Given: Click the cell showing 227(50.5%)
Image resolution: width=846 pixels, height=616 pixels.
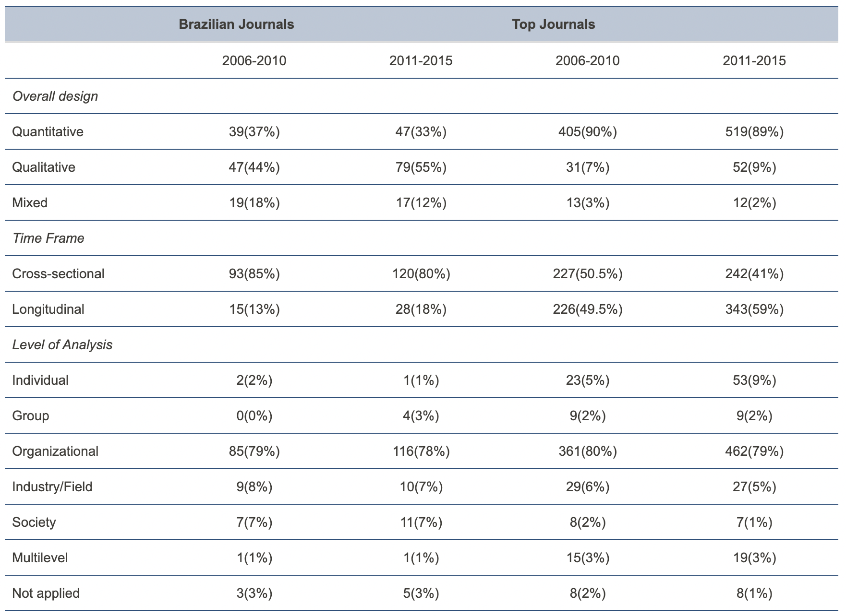Looking at the screenshot, I should (587, 274).
